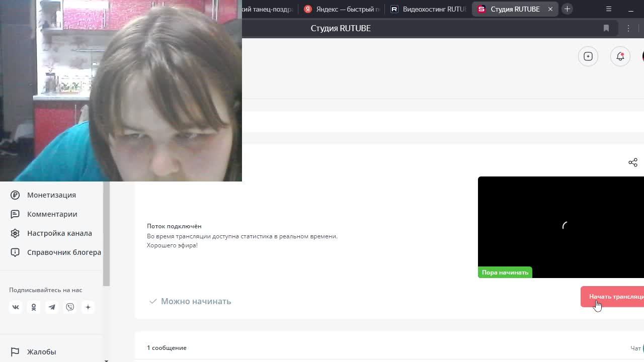Click the add content plus icon
644x362 pixels.
click(588, 56)
